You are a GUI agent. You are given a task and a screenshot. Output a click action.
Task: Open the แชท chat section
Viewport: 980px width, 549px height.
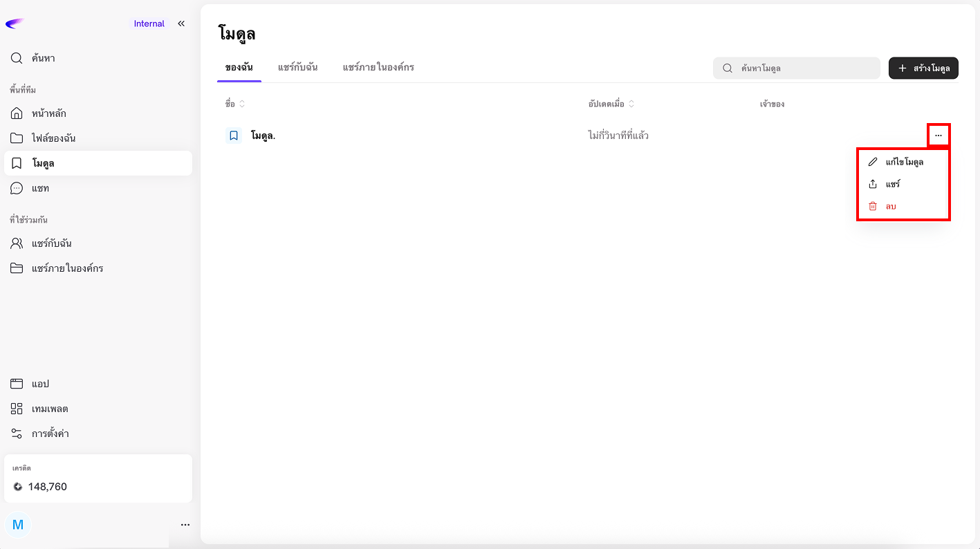40,188
